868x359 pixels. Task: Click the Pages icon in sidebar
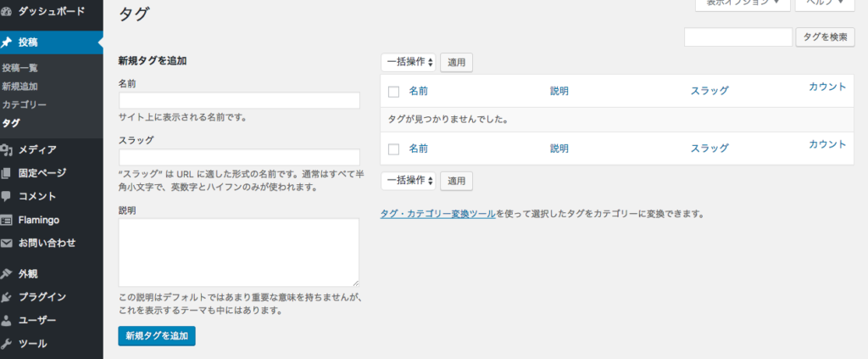coord(7,173)
